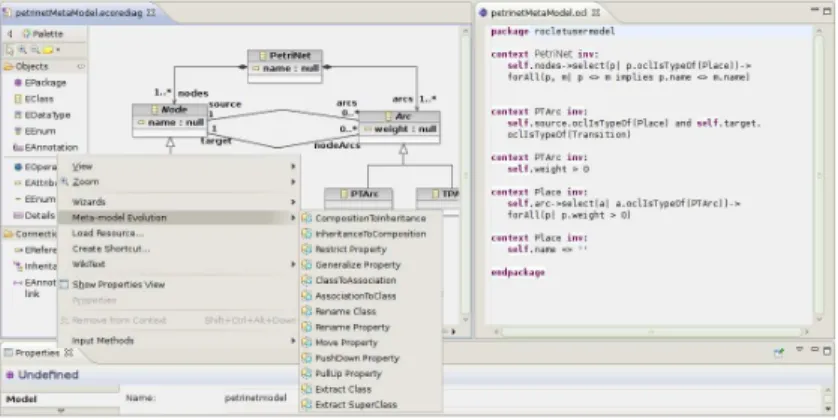The height and width of the screenshot is (420, 838).
Task: Click the zoom out palette tool
Action: click(x=35, y=50)
